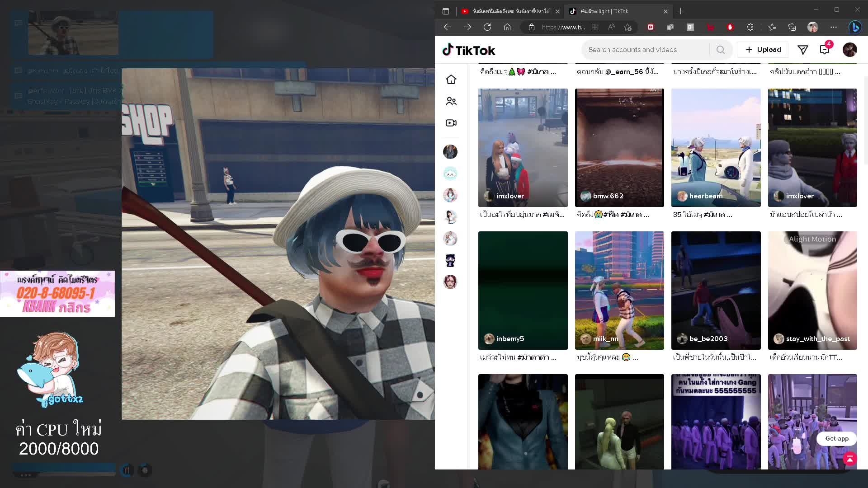Viewport: 868px width, 488px height.
Task: Open the be_be2003 video thumbnail
Action: pos(716,290)
